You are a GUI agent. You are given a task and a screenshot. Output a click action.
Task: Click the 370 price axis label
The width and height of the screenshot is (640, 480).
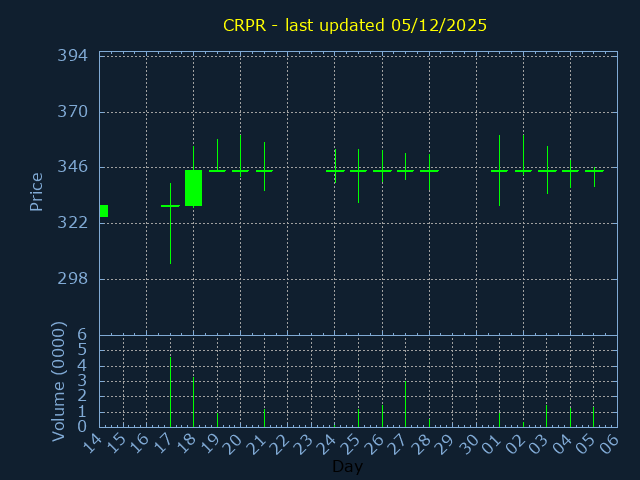(73, 112)
